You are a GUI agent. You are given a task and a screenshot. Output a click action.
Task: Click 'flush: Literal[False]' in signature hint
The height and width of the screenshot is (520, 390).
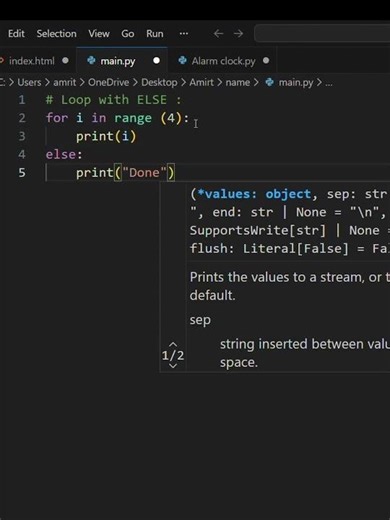269,249
